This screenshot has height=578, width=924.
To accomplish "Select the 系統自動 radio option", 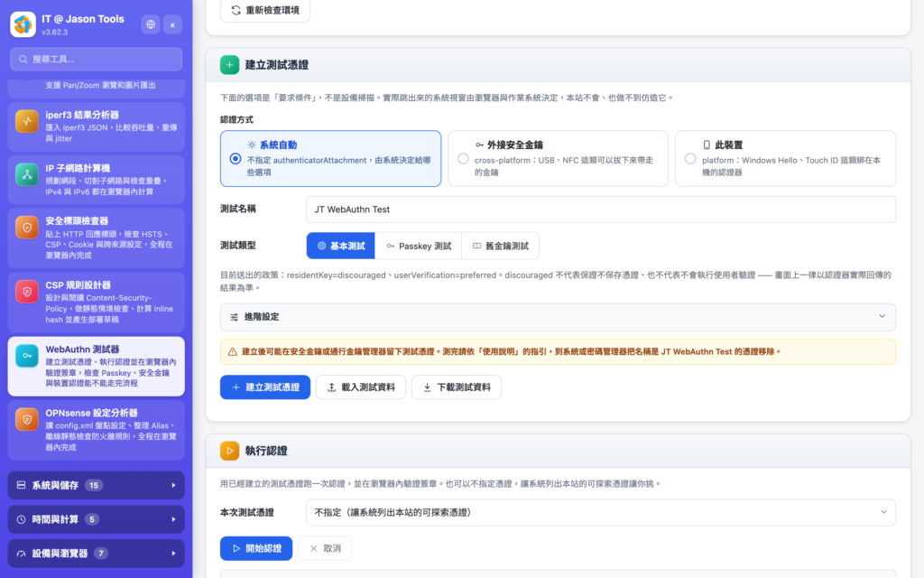I will tap(236, 159).
